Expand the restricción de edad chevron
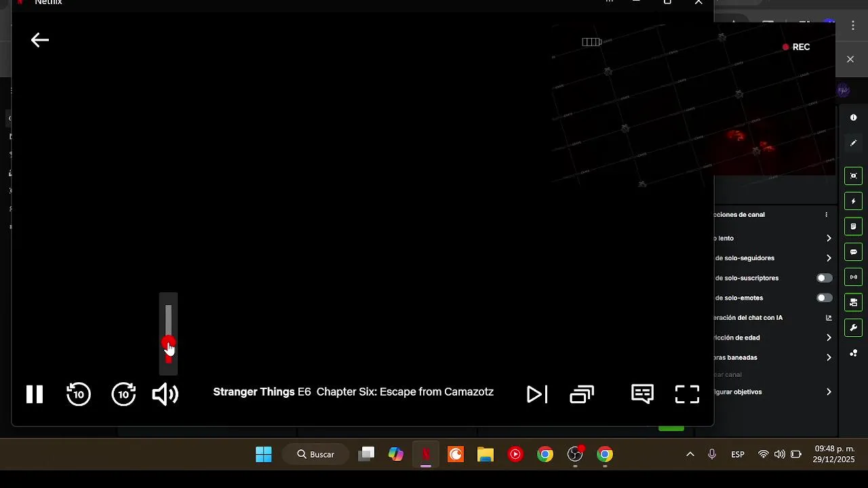 829,338
